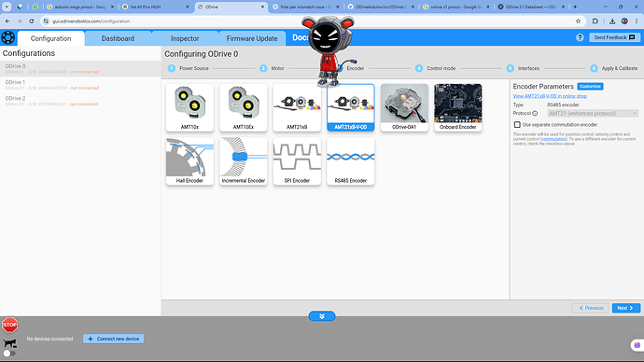Switch to odrive s1 pinout tab

[x=455, y=7]
